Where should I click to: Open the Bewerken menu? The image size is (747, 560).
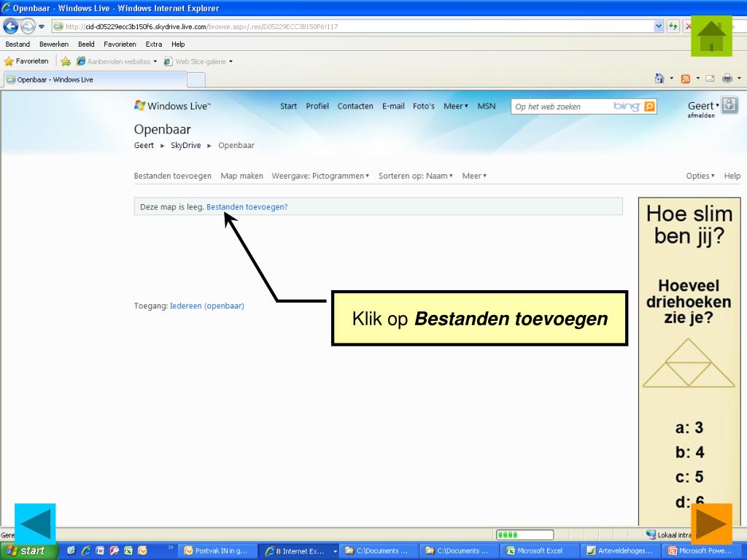click(54, 44)
